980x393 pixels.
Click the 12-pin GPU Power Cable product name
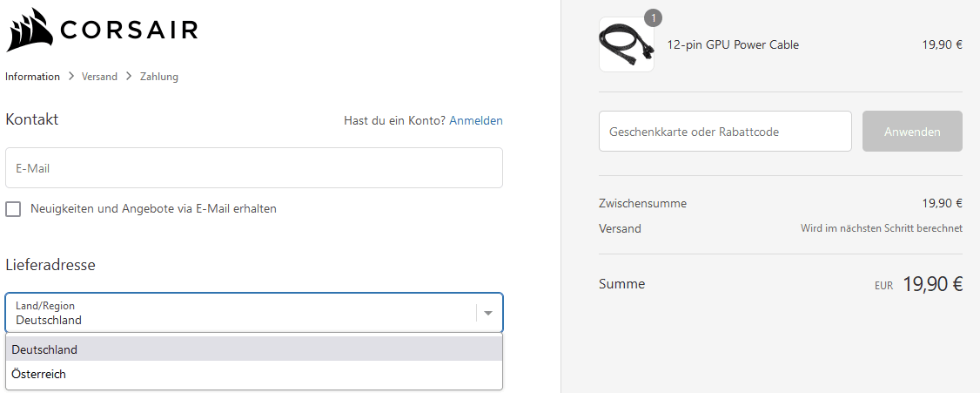(733, 45)
